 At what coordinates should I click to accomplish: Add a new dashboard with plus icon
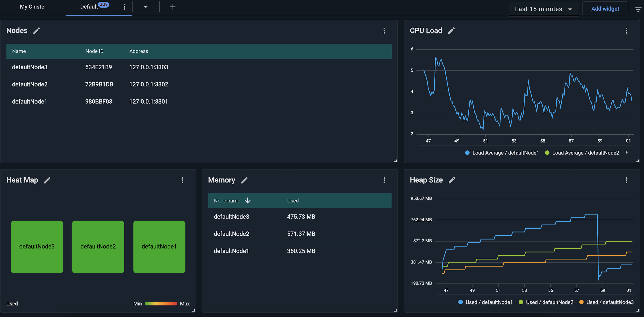click(173, 7)
